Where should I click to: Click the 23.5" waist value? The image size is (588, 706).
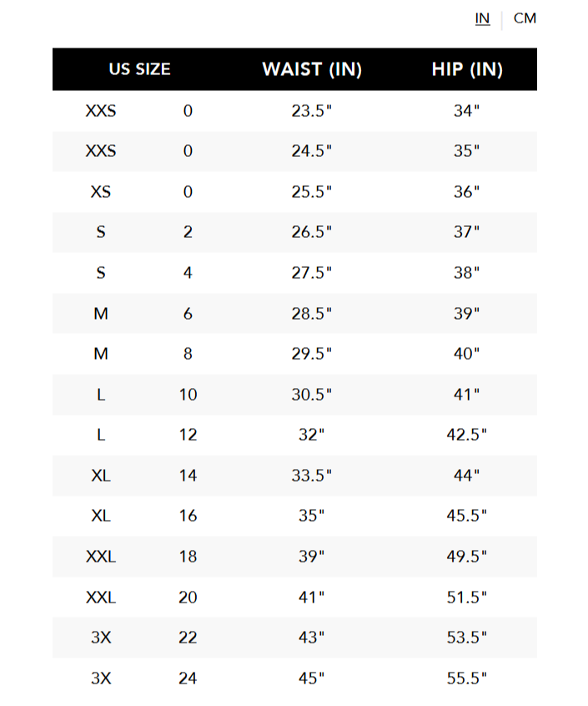311,111
